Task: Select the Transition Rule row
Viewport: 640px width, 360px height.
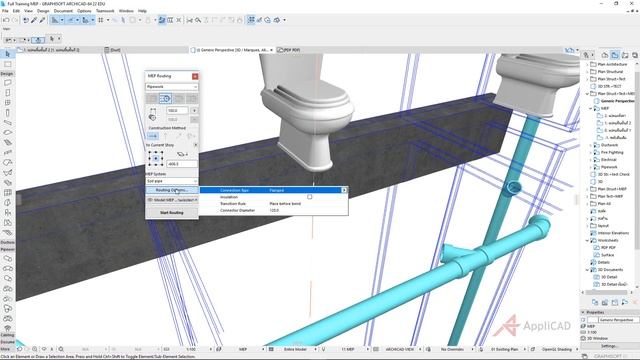Action: pyautogui.click(x=273, y=204)
